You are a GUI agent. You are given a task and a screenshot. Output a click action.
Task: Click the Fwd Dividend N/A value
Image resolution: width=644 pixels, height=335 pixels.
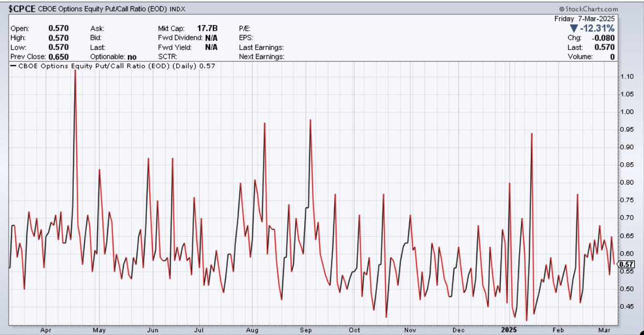[x=211, y=38]
